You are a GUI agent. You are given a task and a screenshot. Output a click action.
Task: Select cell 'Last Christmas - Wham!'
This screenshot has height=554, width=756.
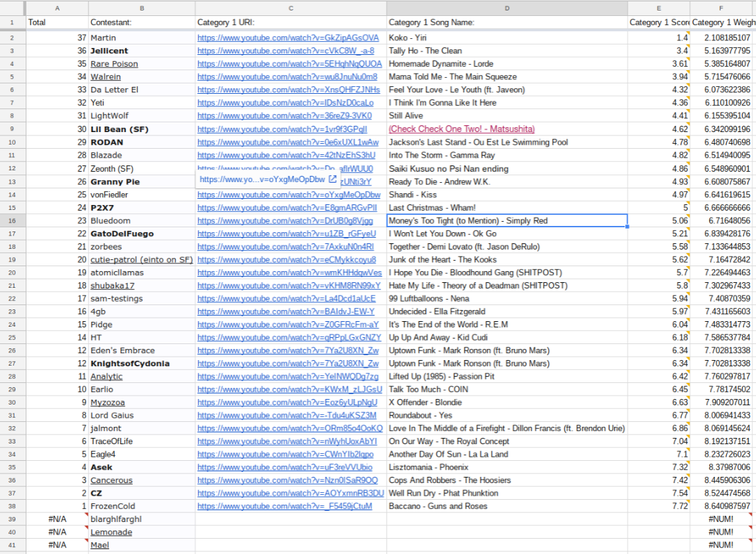(x=507, y=208)
